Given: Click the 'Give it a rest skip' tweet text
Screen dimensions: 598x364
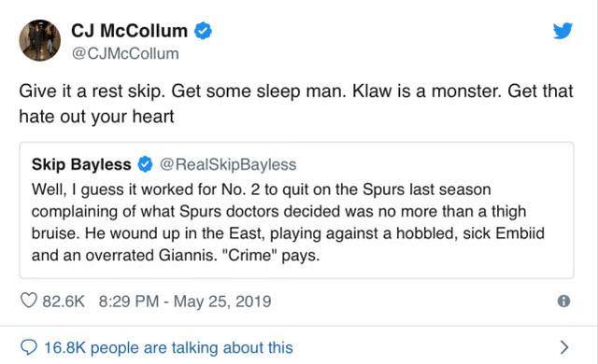Looking at the screenshot, I should [x=92, y=91].
